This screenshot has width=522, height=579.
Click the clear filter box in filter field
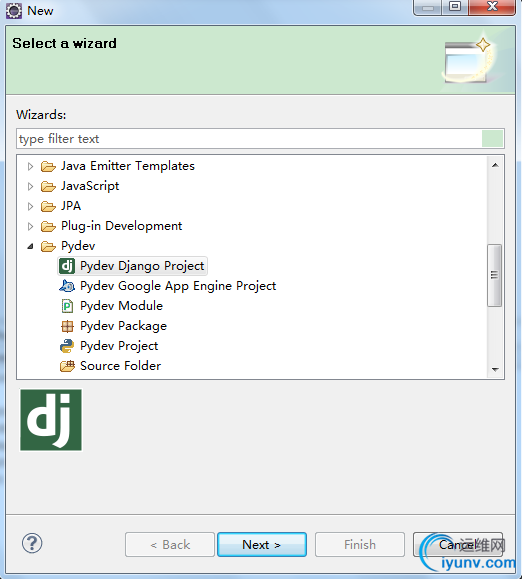tap(492, 139)
